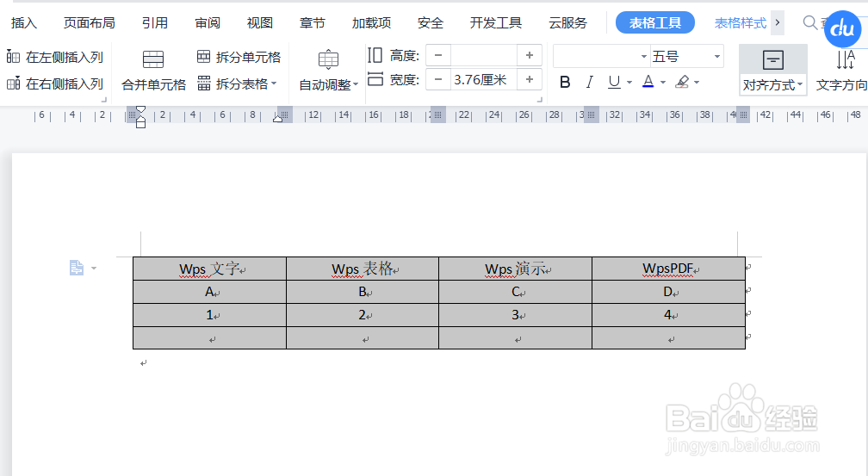This screenshot has height=476, width=868.
Task: Expand the highlight color dropdown arrow
Action: tap(697, 83)
